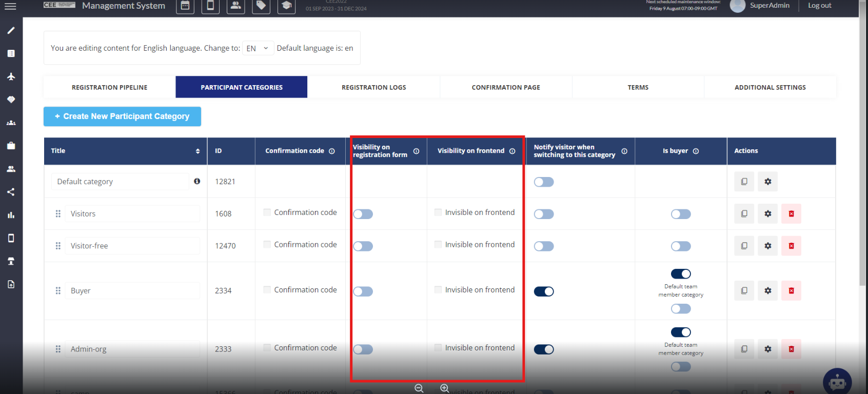Open the hamburger menu in top bar
Viewport: 868px width, 394px height.
(x=10, y=6)
